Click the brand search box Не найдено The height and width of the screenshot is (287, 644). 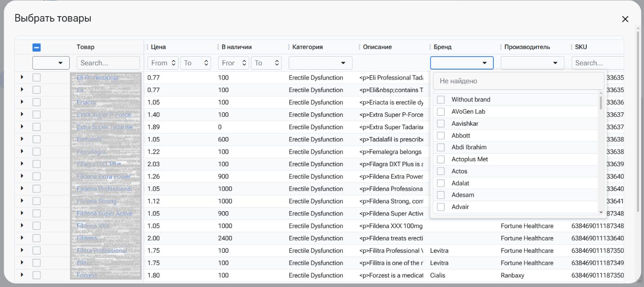pyautogui.click(x=518, y=81)
